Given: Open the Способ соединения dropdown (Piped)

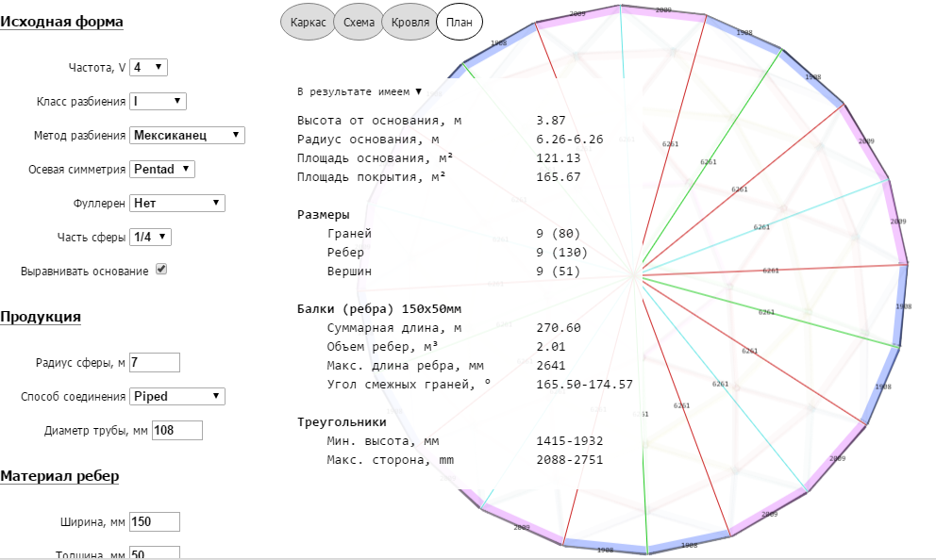Looking at the screenshot, I should click(176, 397).
